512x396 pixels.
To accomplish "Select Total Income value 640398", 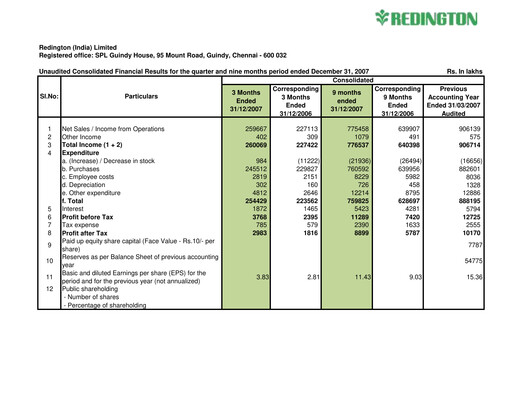I will tap(409, 145).
